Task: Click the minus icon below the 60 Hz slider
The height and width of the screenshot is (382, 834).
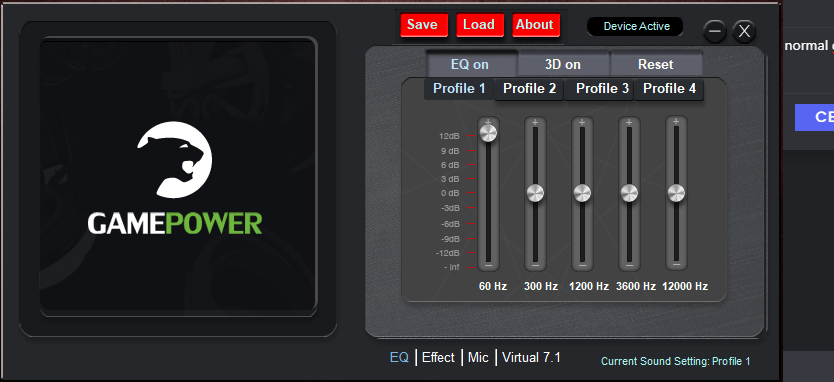Action: 489,265
